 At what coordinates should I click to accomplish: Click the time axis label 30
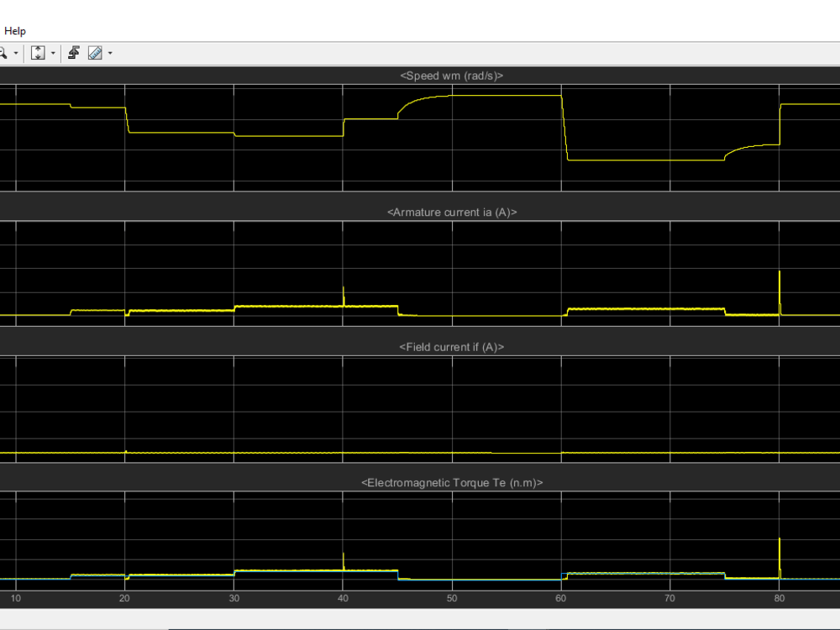pos(234,598)
